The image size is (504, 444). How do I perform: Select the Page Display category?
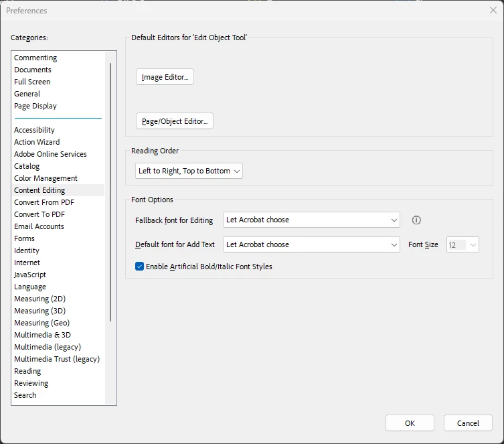[58, 106]
